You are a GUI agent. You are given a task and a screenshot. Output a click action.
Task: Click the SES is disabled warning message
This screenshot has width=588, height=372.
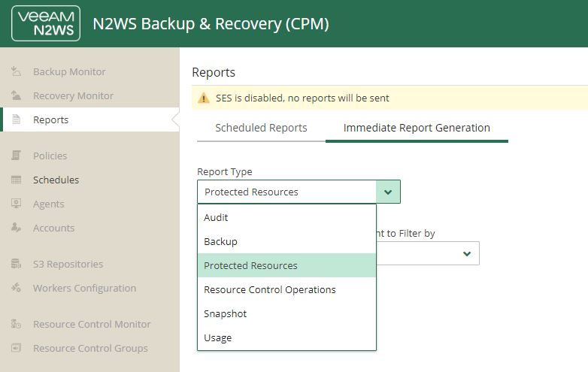coord(302,98)
